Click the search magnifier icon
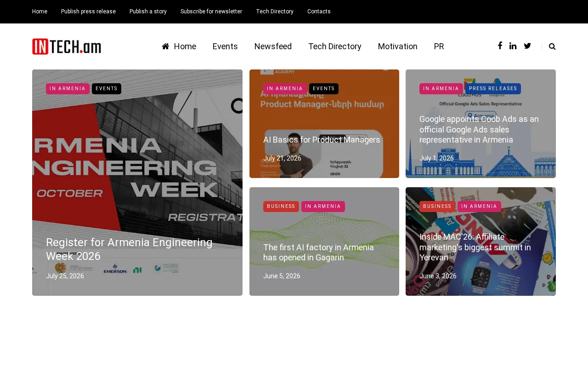Screen dimensions: 588x368 click(552, 46)
